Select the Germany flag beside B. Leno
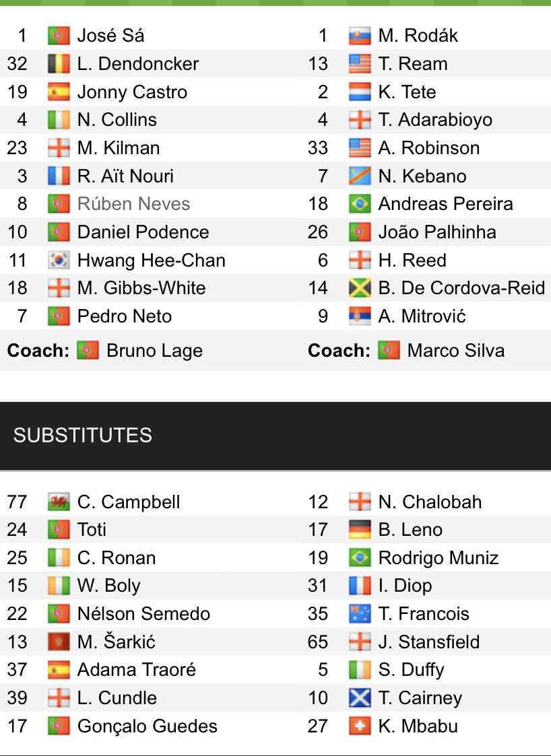Screen dimensions: 551x756 pos(360,530)
